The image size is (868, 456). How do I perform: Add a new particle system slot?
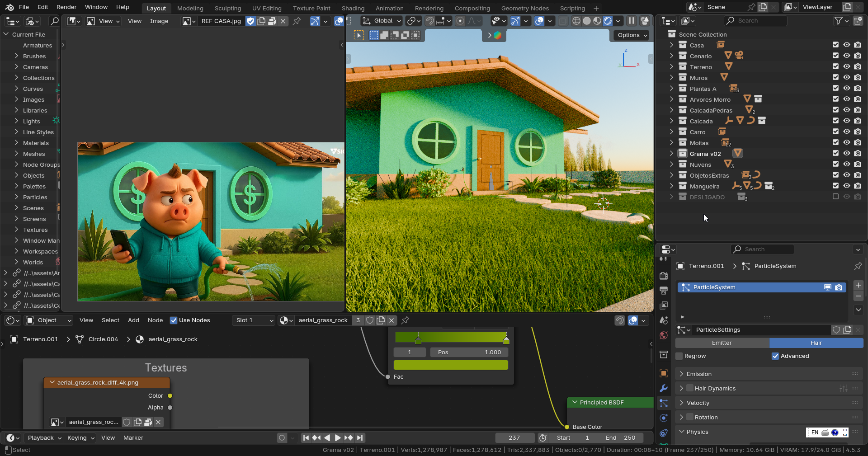(x=859, y=285)
